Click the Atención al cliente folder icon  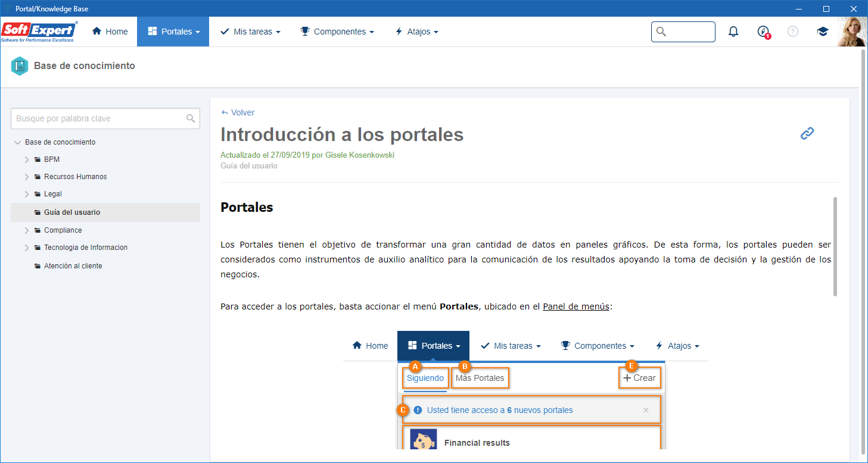38,266
